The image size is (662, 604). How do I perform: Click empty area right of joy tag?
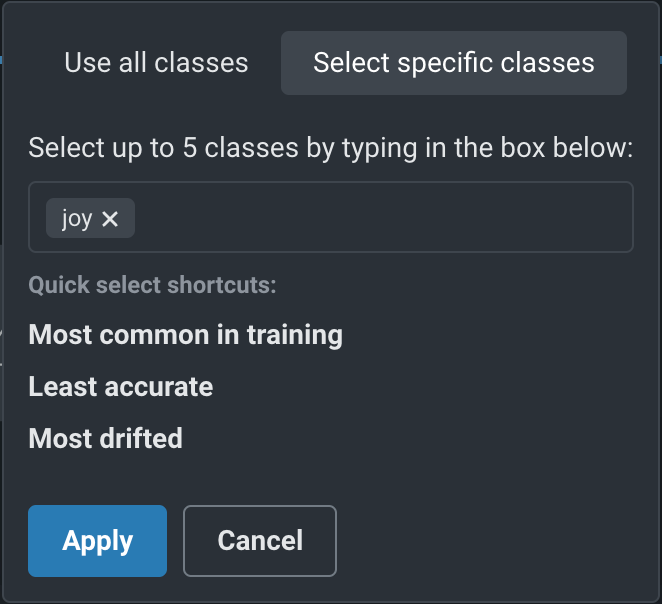pyautogui.click(x=380, y=218)
